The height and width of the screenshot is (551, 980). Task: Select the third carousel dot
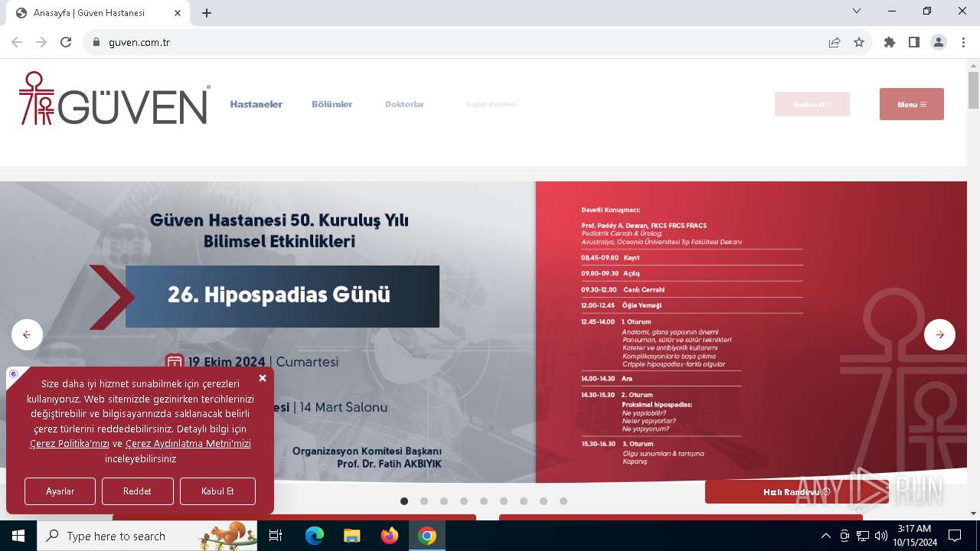[x=444, y=501]
